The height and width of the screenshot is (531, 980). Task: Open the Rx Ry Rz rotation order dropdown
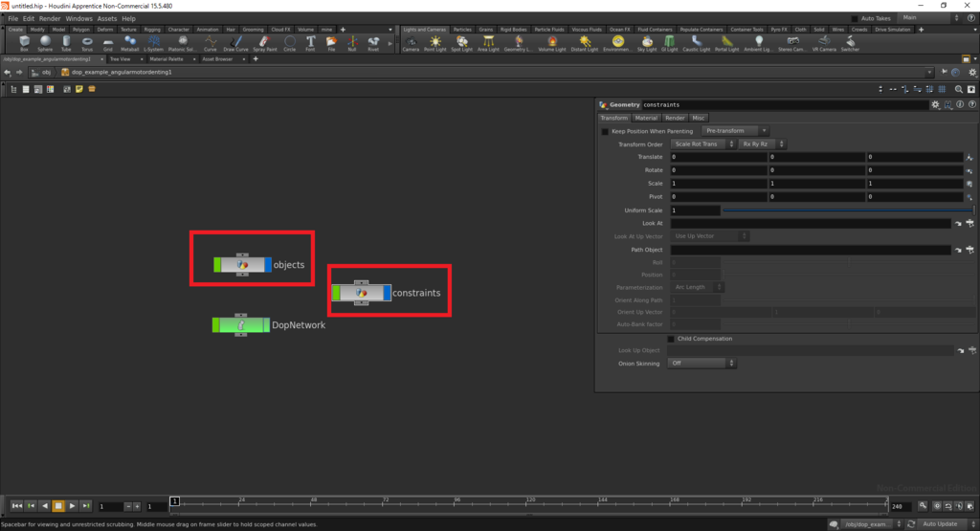(762, 144)
